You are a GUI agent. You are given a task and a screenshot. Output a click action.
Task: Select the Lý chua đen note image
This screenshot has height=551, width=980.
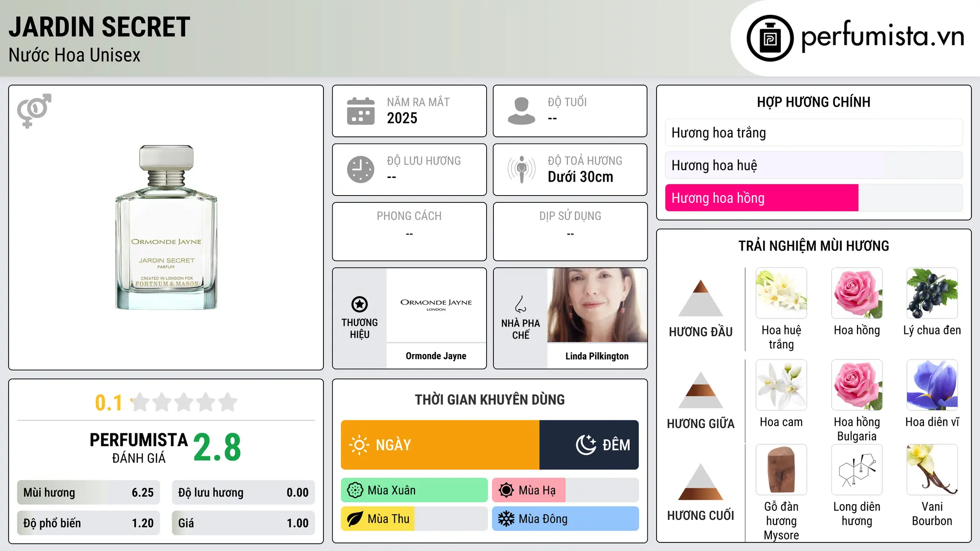(932, 293)
